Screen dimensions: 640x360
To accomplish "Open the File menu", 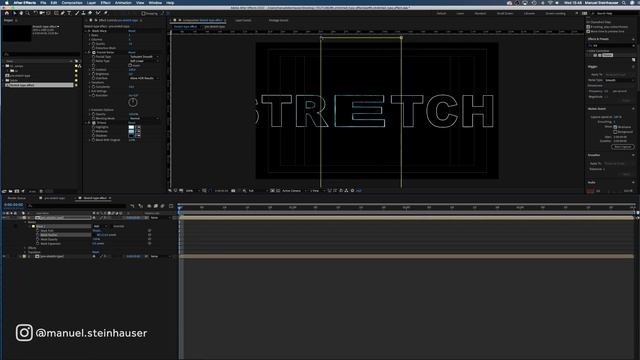I will click(x=43, y=2).
